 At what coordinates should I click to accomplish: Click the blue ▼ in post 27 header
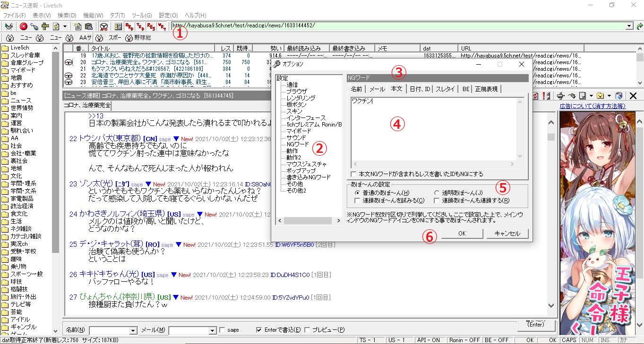[176, 297]
